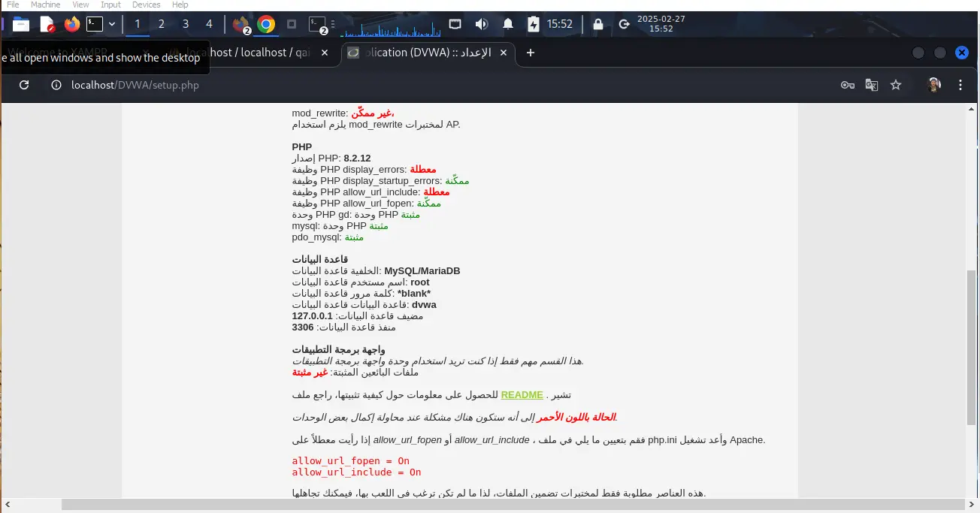Click the *blank* password value

[x=414, y=294]
